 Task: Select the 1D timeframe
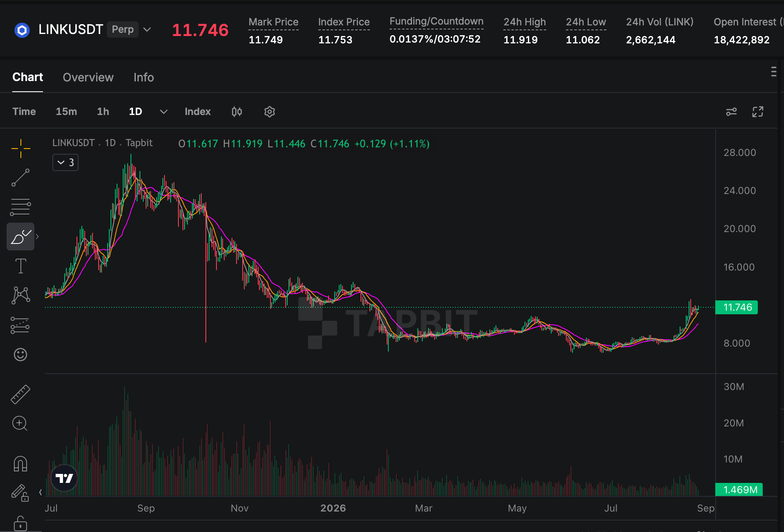coord(135,112)
